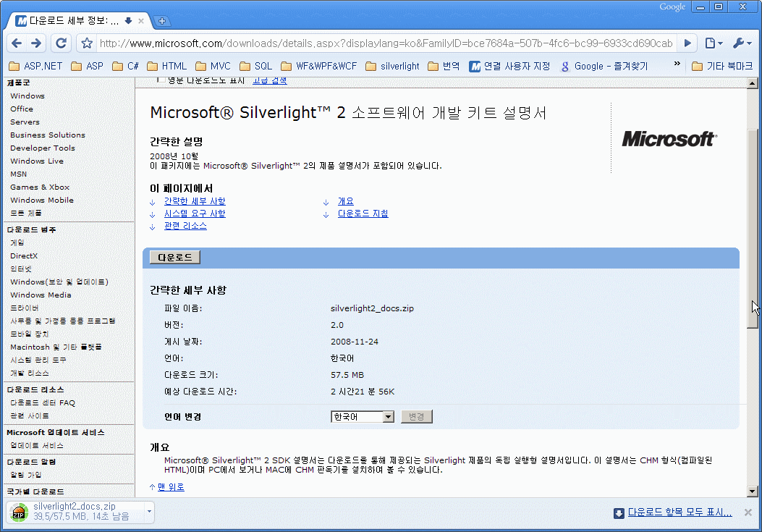Open Business Solutions sidebar item
This screenshot has width=762, height=532.
click(48, 135)
